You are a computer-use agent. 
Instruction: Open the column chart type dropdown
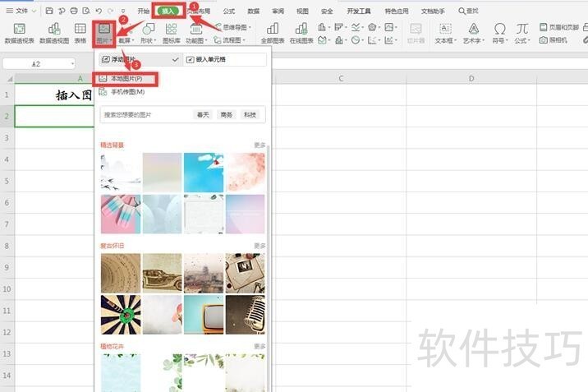tap(324, 27)
